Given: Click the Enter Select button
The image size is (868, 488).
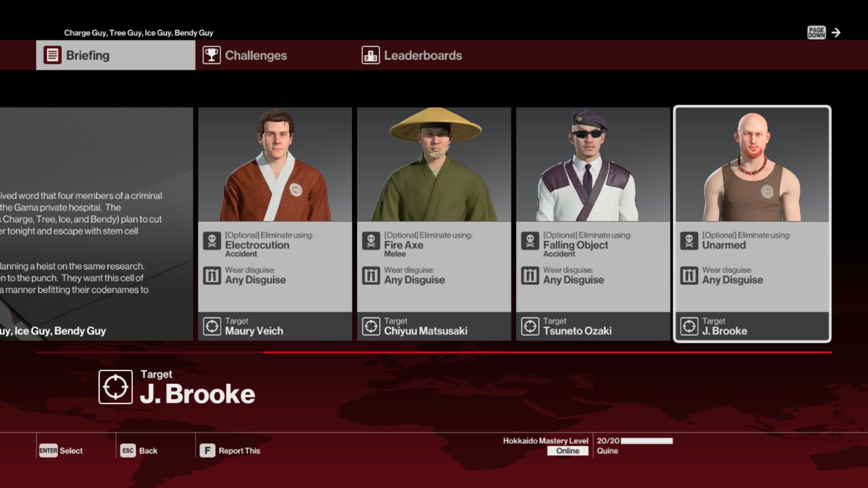Looking at the screenshot, I should click(61, 451).
